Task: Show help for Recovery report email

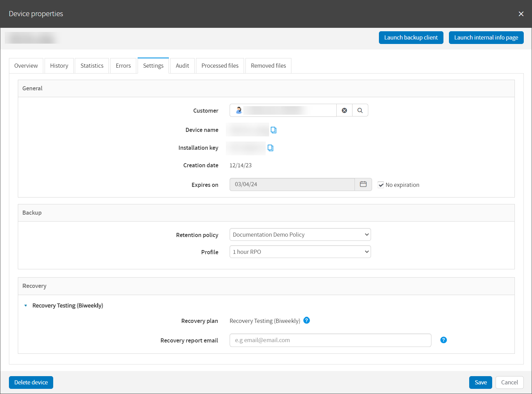Action: (443, 340)
